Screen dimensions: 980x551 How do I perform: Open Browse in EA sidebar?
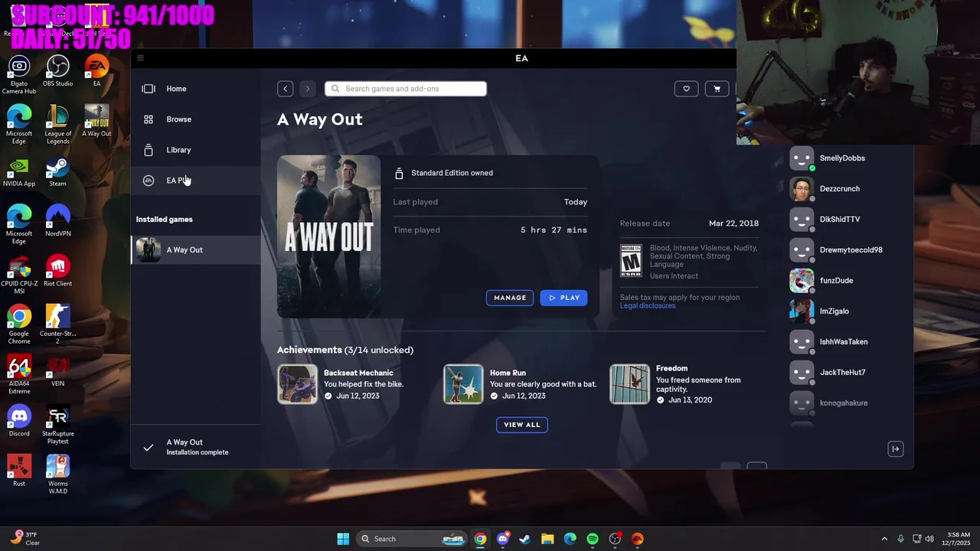pyautogui.click(x=196, y=119)
